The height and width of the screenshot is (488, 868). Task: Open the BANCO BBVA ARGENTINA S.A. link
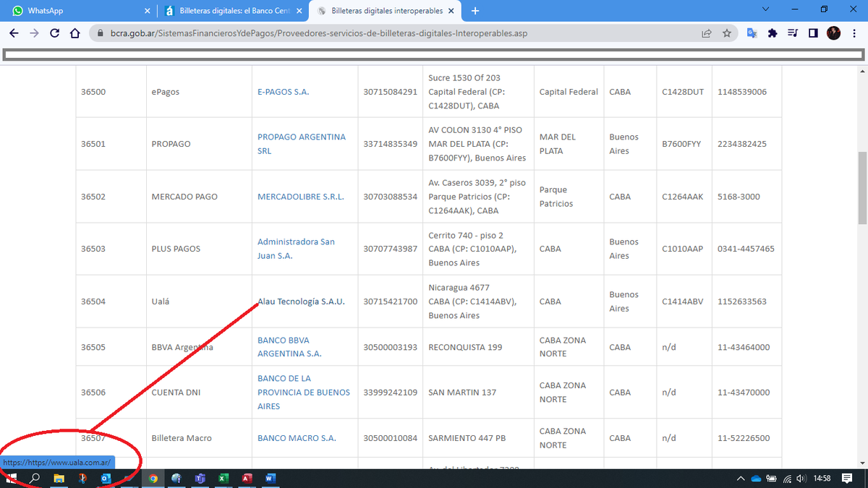(289, 347)
